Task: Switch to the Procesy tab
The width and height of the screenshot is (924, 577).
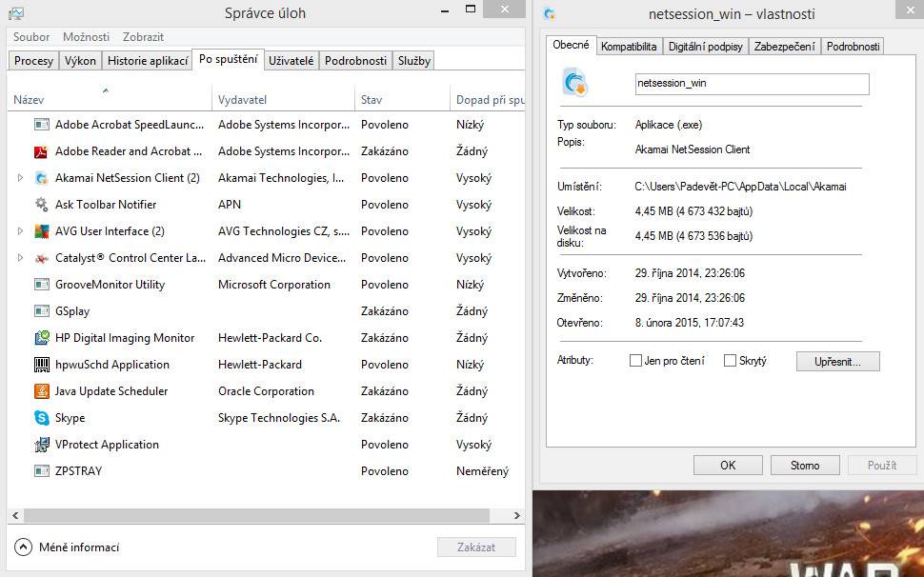Action: point(33,61)
